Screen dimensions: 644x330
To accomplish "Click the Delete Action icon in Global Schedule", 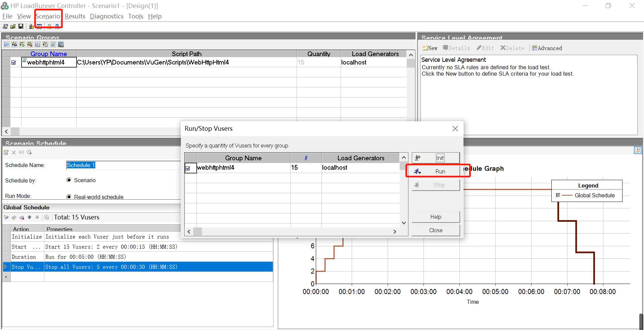I will coord(22,217).
